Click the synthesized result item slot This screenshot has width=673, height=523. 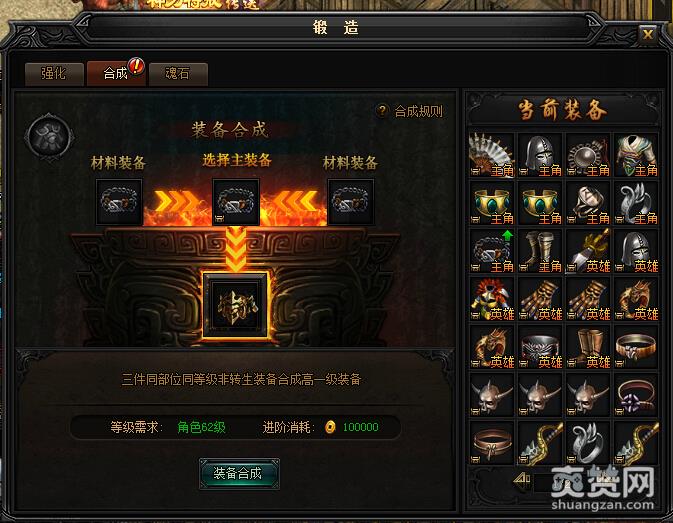pyautogui.click(x=236, y=305)
